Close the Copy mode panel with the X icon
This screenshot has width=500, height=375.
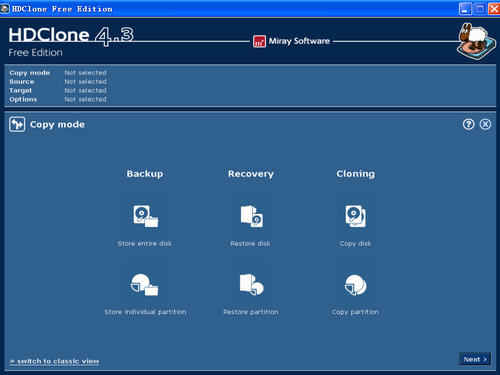click(485, 124)
